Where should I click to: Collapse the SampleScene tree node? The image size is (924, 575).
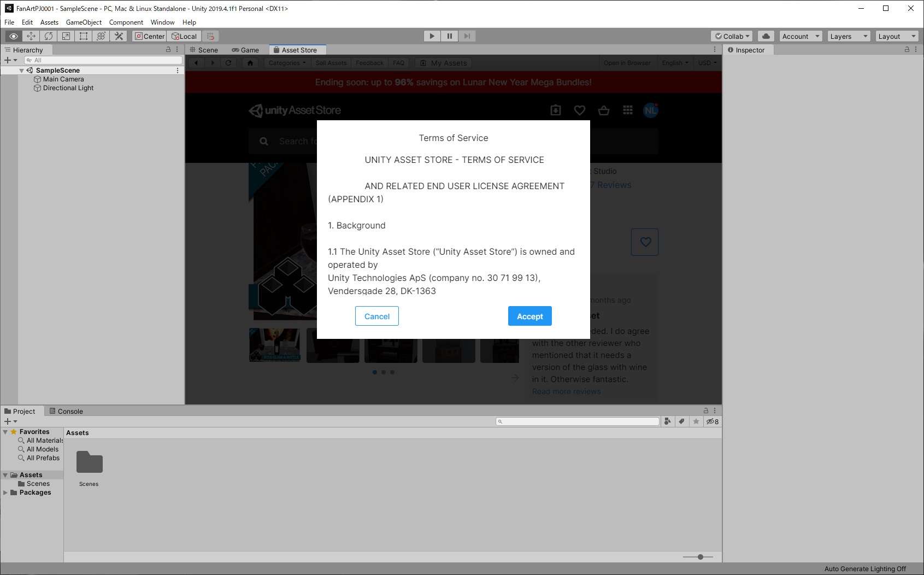(21, 71)
